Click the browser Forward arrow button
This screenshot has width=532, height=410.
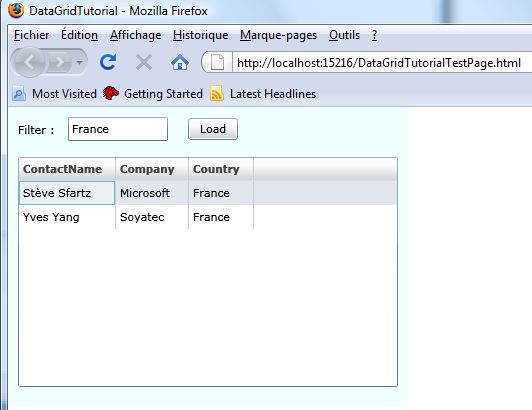click(60, 62)
